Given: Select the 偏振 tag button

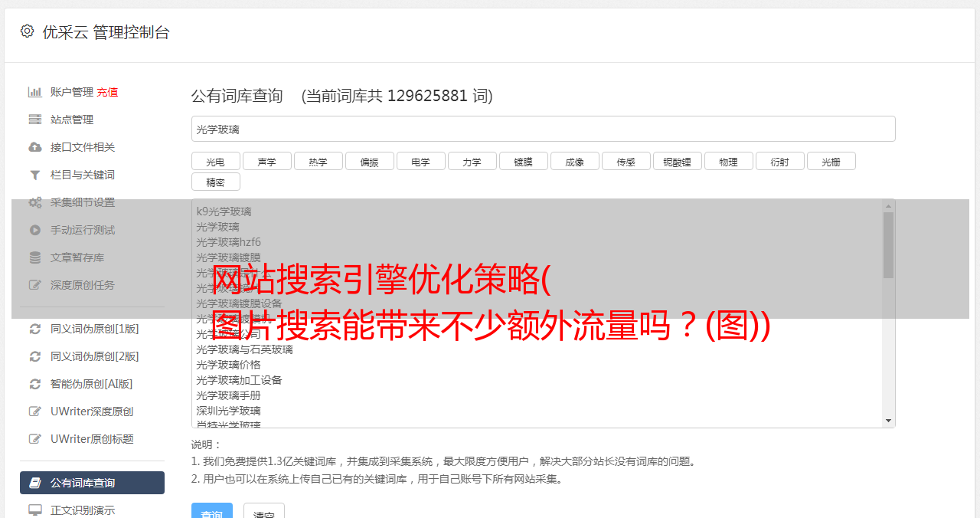Looking at the screenshot, I should pos(369,161).
